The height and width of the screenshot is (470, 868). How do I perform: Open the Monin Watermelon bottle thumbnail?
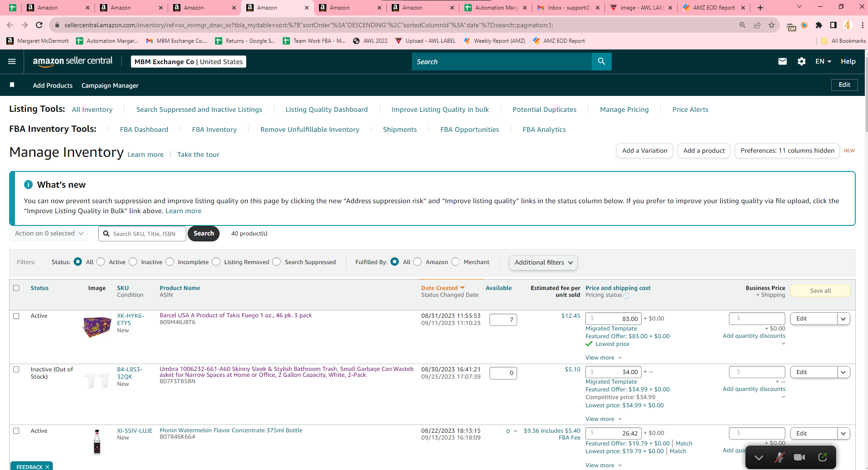point(97,442)
